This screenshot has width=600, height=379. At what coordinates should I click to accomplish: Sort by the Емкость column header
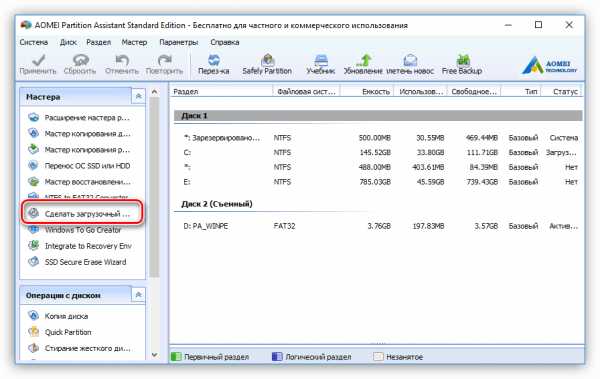click(367, 91)
